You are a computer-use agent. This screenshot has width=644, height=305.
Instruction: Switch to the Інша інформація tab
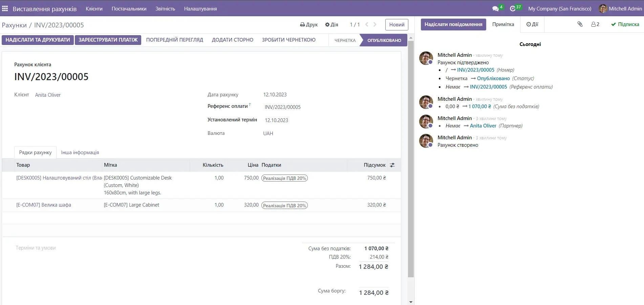[80, 152]
